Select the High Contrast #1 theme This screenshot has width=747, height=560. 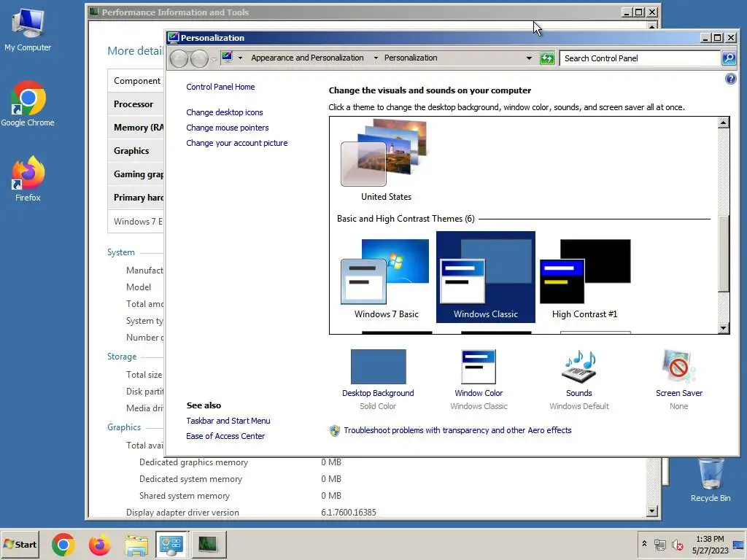click(584, 279)
